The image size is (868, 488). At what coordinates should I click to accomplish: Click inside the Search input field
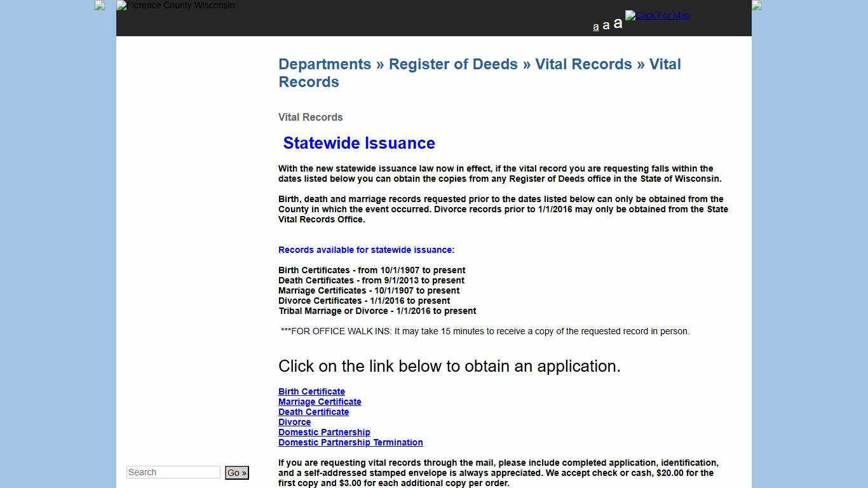pyautogui.click(x=173, y=472)
